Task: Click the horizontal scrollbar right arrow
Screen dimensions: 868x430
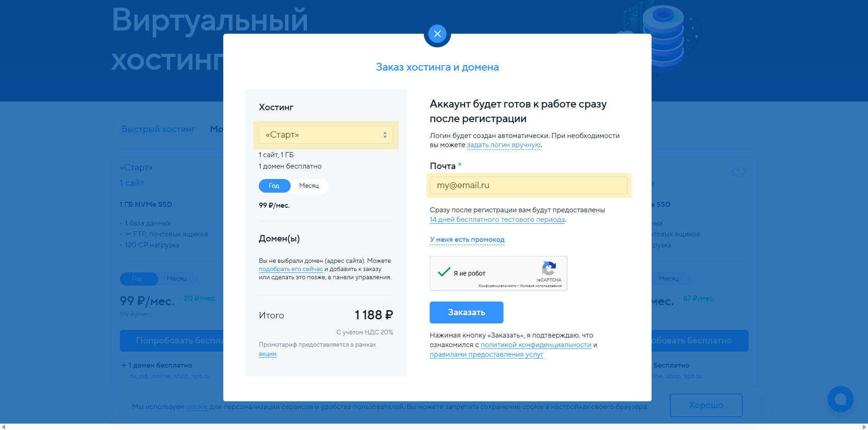Action: coord(864,427)
